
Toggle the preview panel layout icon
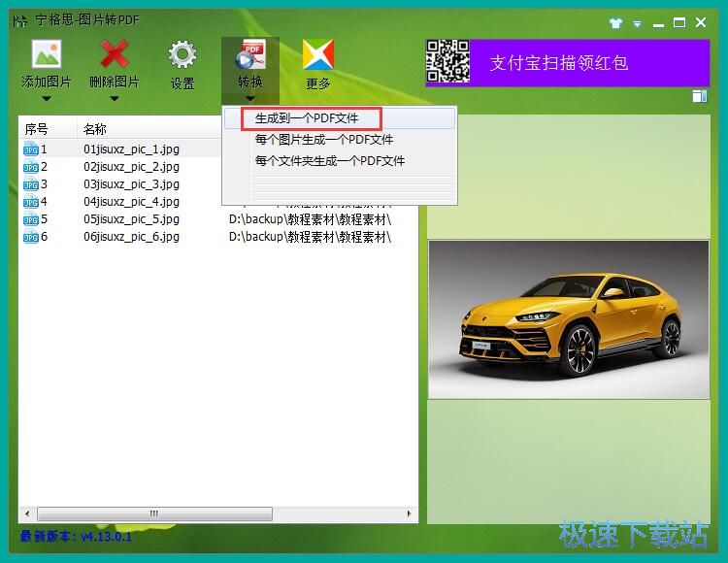(x=700, y=96)
